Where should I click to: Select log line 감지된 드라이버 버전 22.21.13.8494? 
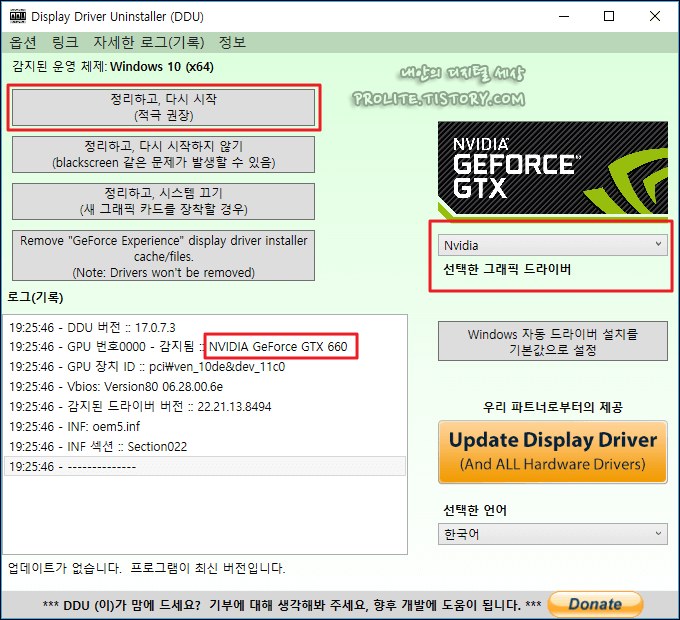coord(205,407)
